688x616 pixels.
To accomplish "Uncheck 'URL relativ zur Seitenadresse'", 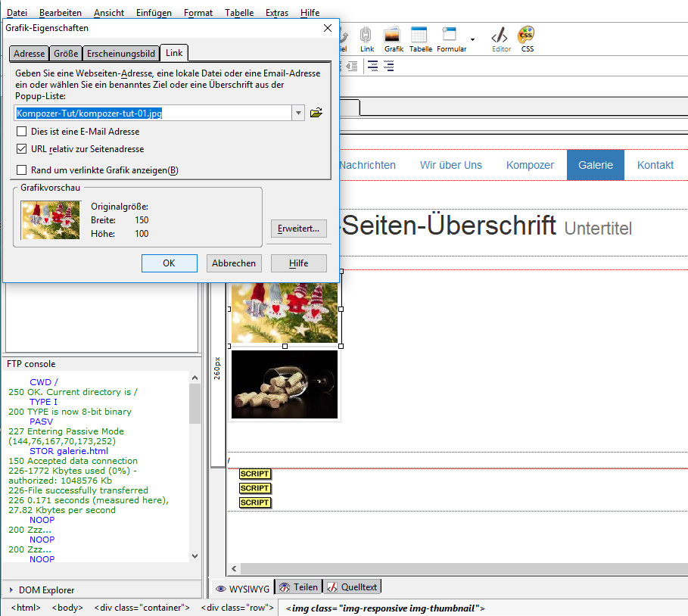I will (22, 149).
